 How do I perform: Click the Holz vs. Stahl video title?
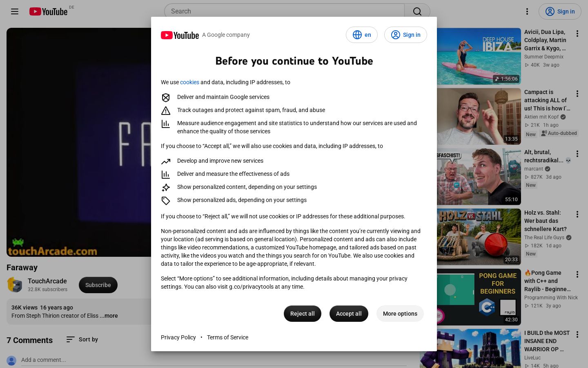[546, 221]
